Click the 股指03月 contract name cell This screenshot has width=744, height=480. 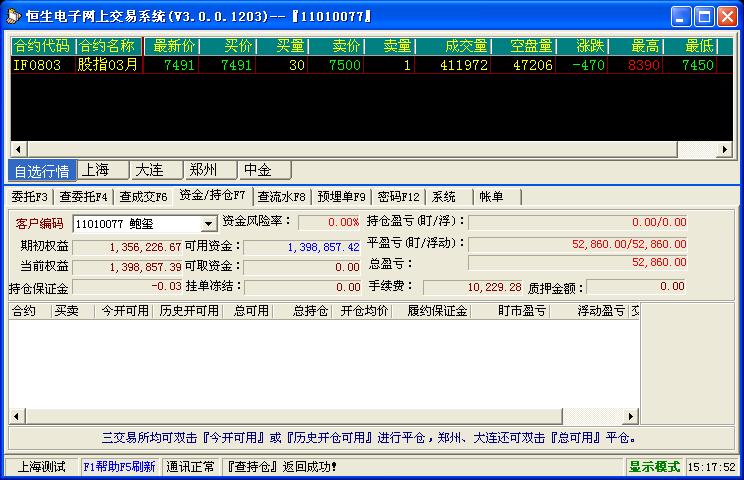pos(108,65)
